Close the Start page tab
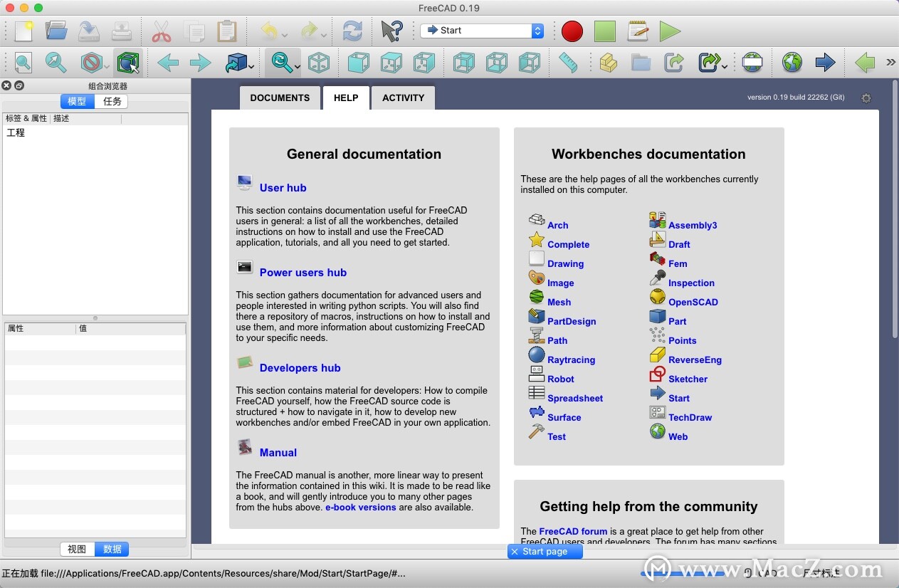Screen dimensions: 899x588 [515, 552]
